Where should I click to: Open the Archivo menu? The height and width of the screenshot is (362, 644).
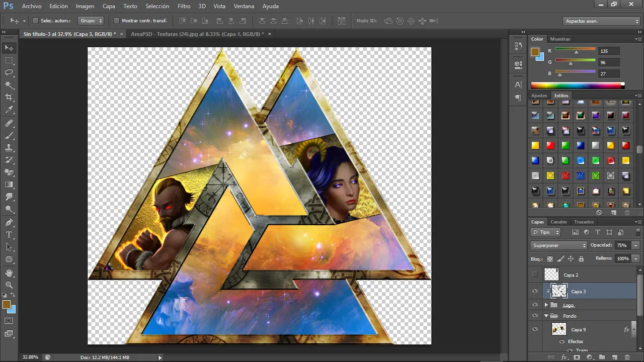(32, 6)
